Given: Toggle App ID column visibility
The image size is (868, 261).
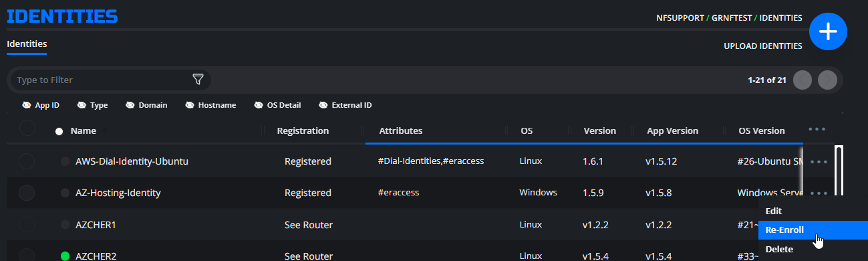Looking at the screenshot, I should tap(40, 105).
